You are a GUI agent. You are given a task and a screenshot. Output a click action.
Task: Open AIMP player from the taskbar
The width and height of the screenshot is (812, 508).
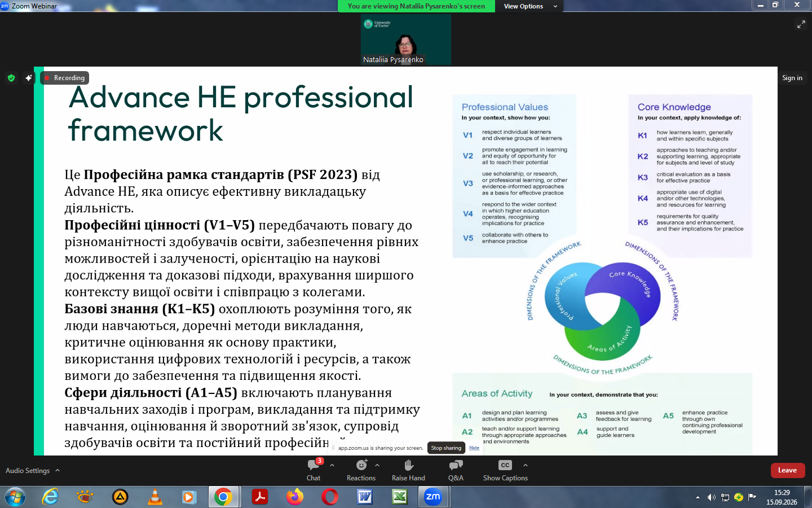[120, 497]
